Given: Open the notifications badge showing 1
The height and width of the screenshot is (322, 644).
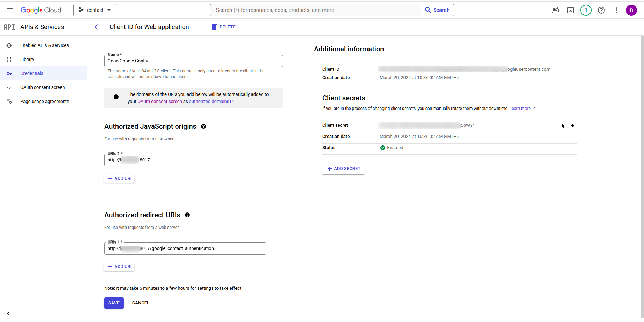Looking at the screenshot, I should (586, 10).
